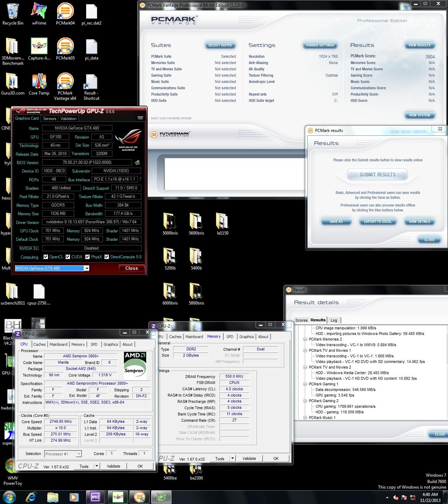Click the Futuremark Corporation logo
Screen dimensions: 448x504
click(x=171, y=134)
